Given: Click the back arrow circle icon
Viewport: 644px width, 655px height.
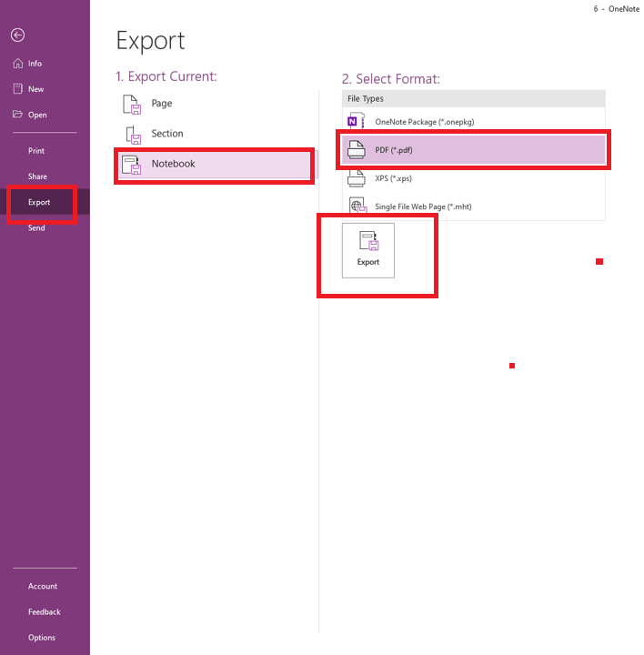Looking at the screenshot, I should [17, 35].
